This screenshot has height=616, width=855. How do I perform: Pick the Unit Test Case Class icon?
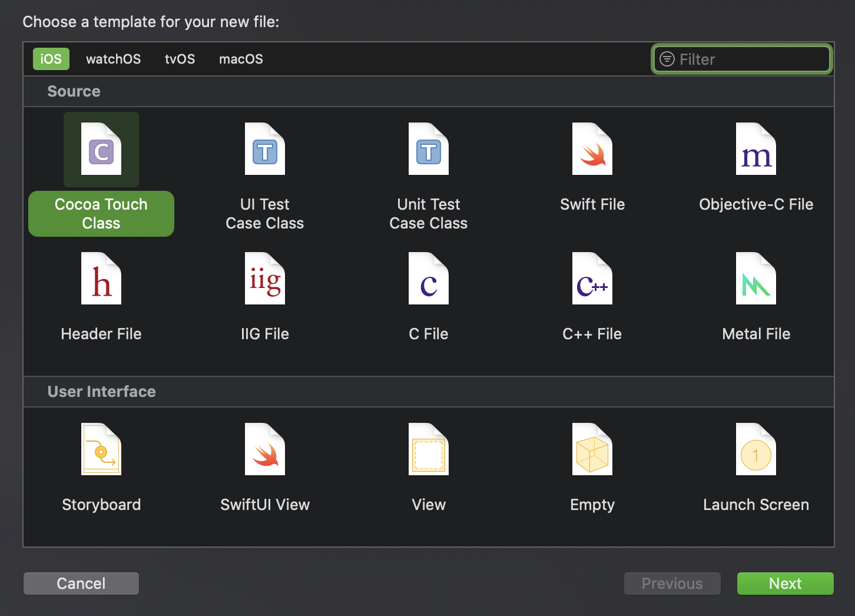[x=429, y=149]
